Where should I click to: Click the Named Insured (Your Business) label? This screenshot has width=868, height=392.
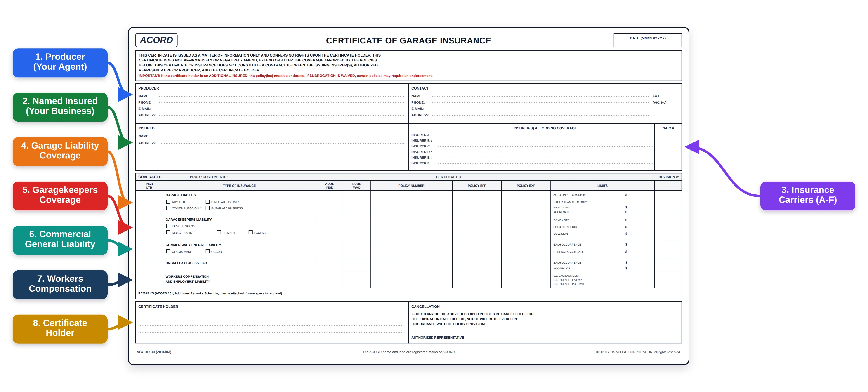[60, 107]
